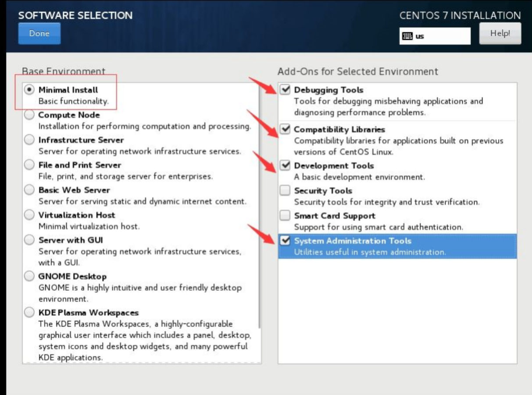Screen dimensions: 532x395
Task: Click the 'Basic Web Server' label text
Action: (x=74, y=190)
